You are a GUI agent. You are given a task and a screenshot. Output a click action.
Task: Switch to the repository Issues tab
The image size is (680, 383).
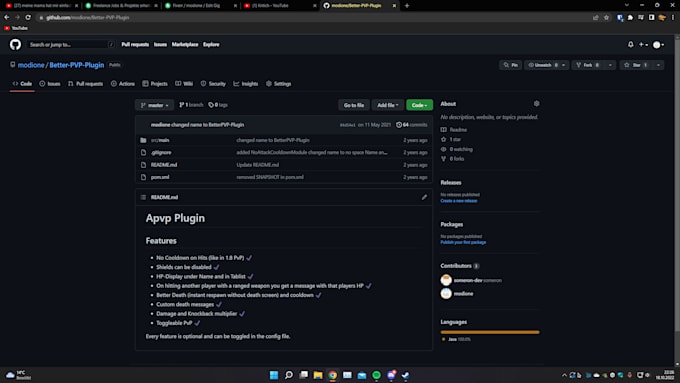50,83
